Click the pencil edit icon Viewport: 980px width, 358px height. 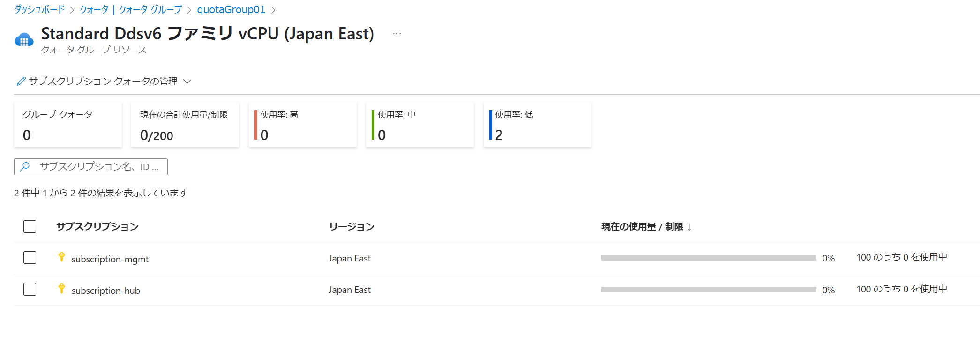[21, 82]
